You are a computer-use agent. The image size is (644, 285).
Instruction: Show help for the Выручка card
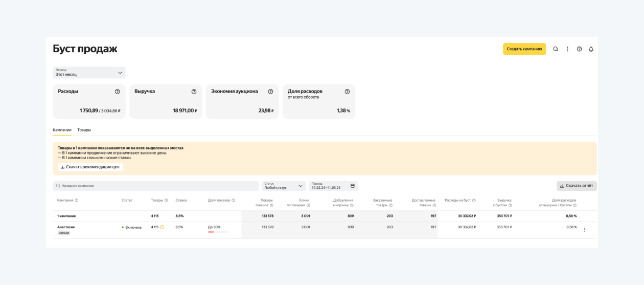pos(194,92)
